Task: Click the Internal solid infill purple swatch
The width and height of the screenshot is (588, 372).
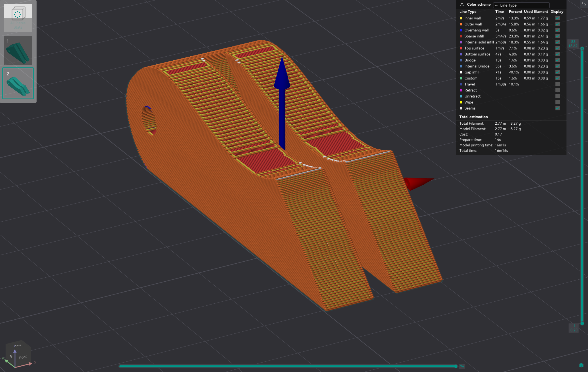Action: coord(461,42)
